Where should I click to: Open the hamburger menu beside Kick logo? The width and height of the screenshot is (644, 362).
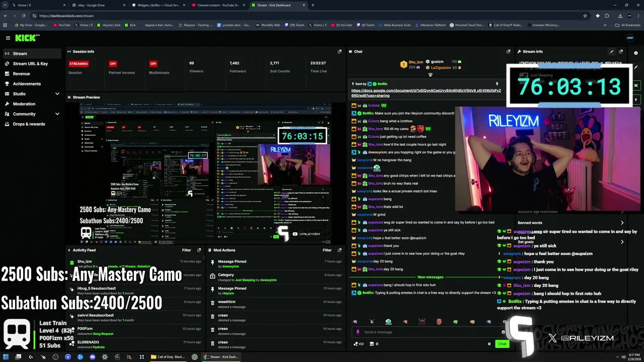pyautogui.click(x=8, y=38)
